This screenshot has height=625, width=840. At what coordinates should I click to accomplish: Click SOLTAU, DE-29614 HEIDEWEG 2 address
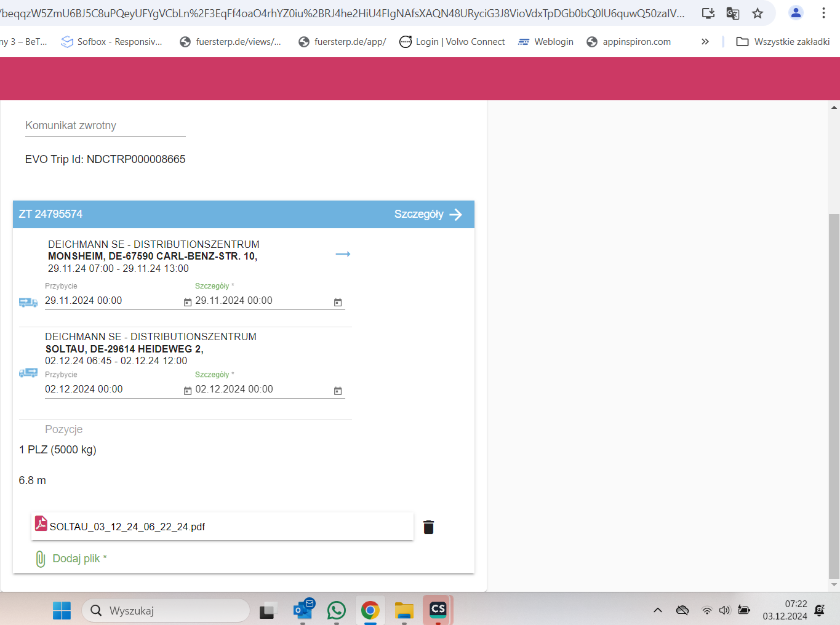pyautogui.click(x=124, y=349)
